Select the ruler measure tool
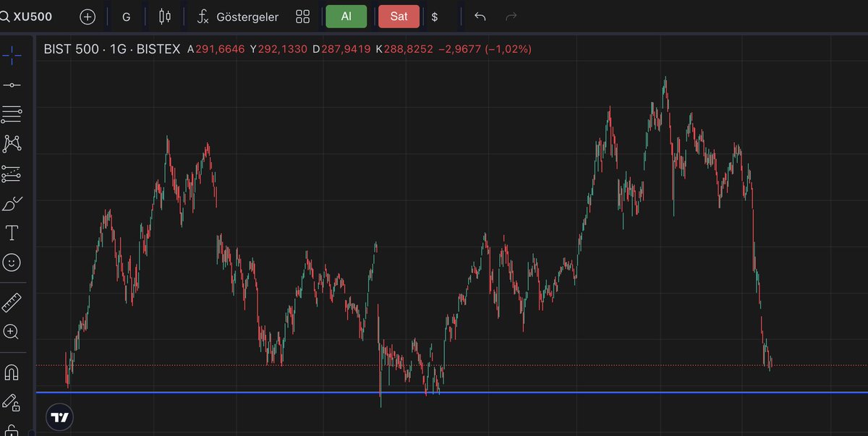Screen dimensions: 868x436 [12, 302]
